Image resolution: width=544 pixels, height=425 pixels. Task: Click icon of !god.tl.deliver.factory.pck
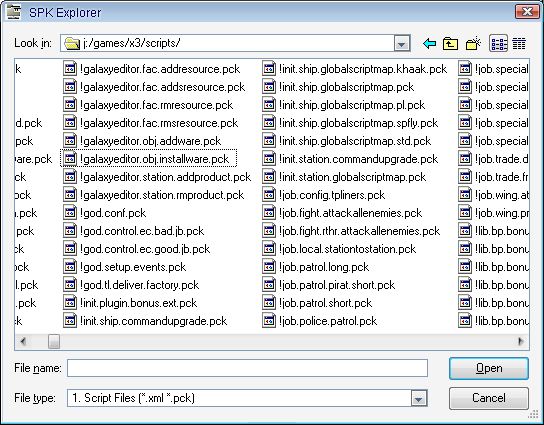click(x=70, y=285)
